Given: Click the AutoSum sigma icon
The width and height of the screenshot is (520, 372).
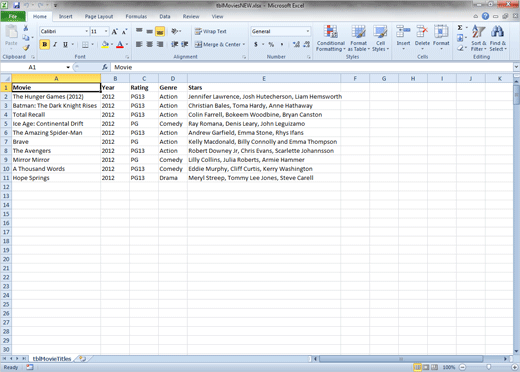Looking at the screenshot, I should (x=460, y=28).
